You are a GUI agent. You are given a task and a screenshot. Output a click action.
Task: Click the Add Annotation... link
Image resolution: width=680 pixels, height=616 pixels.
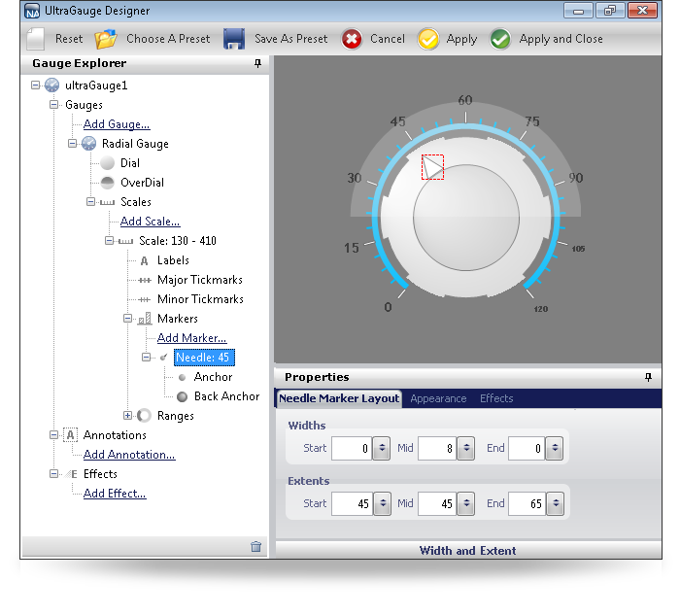(129, 455)
